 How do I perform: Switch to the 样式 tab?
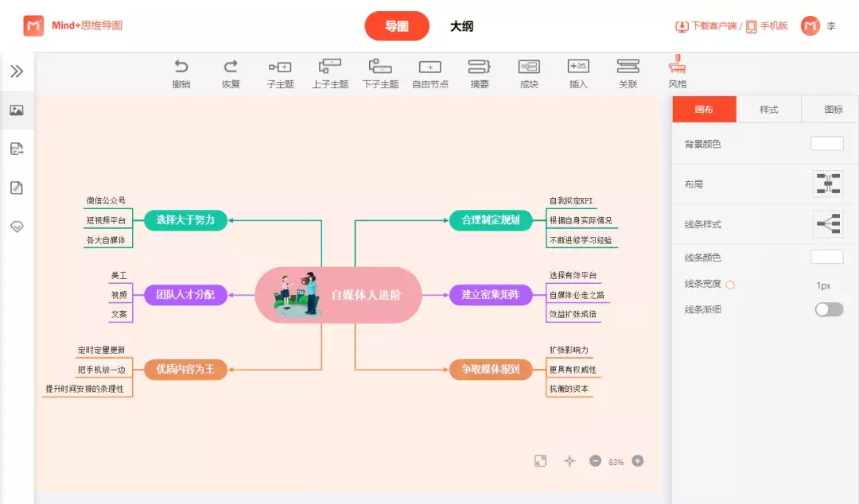(768, 110)
